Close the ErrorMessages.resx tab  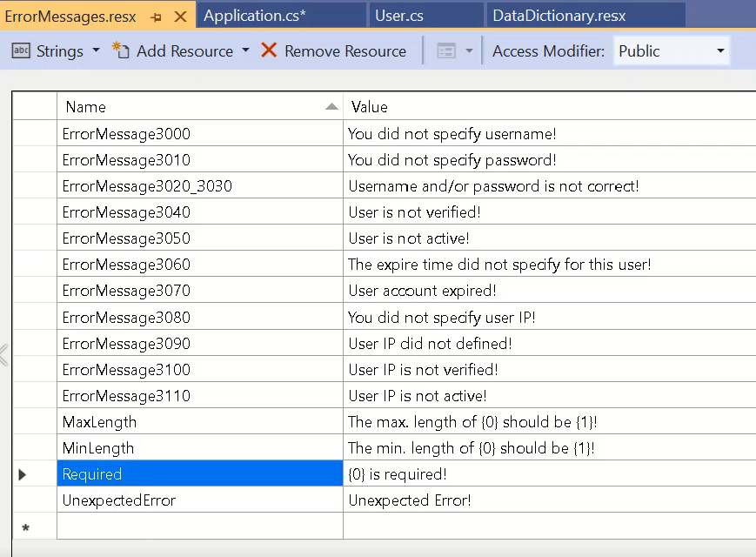pyautogui.click(x=180, y=17)
